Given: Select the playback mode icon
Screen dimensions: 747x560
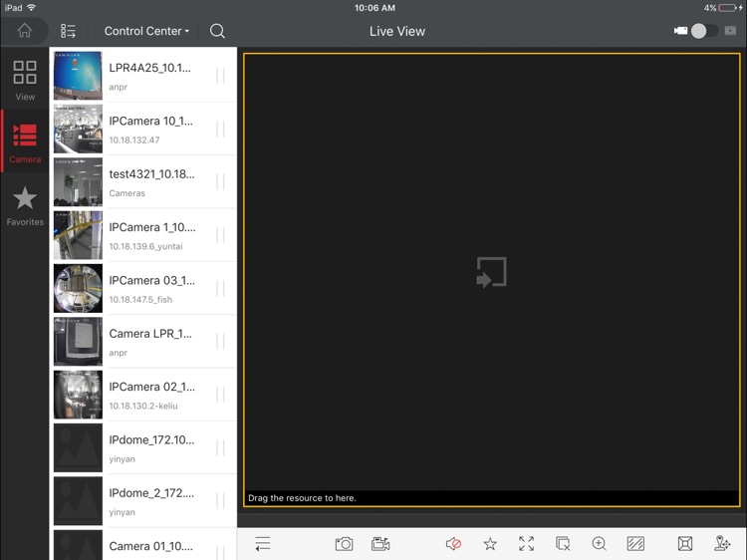Looking at the screenshot, I should [730, 31].
